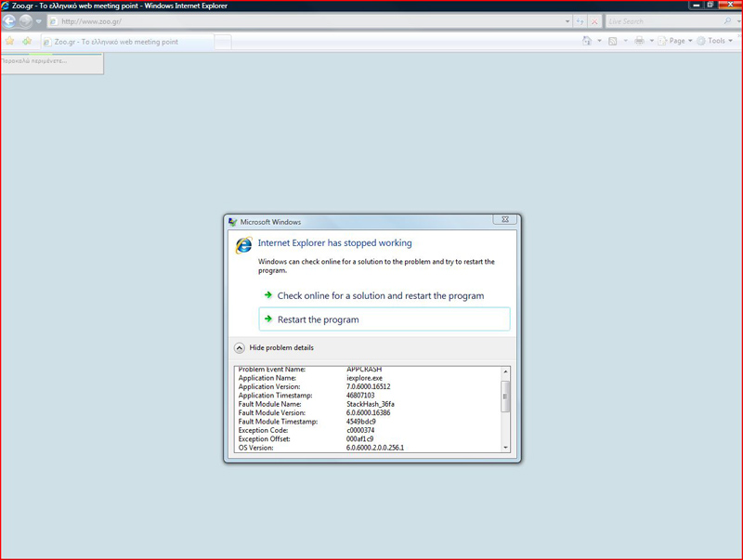Select the '000af1c9' exception offset value
Viewport: 743px width, 560px height.
coord(359,438)
